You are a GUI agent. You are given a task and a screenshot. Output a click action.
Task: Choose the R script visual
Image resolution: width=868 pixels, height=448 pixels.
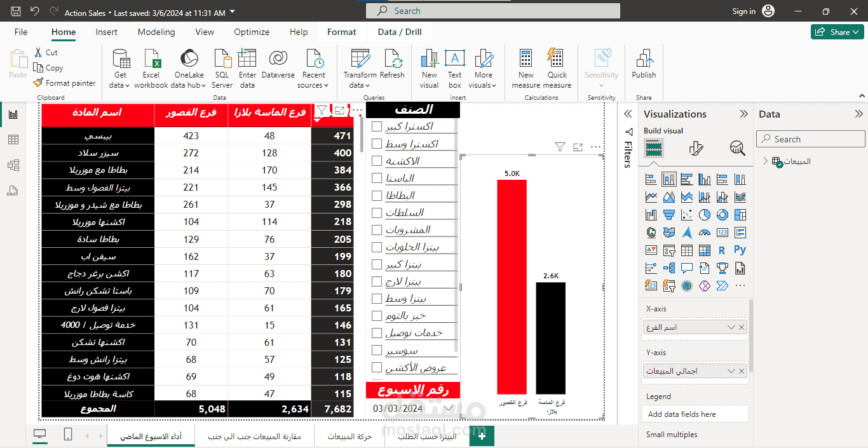click(722, 250)
